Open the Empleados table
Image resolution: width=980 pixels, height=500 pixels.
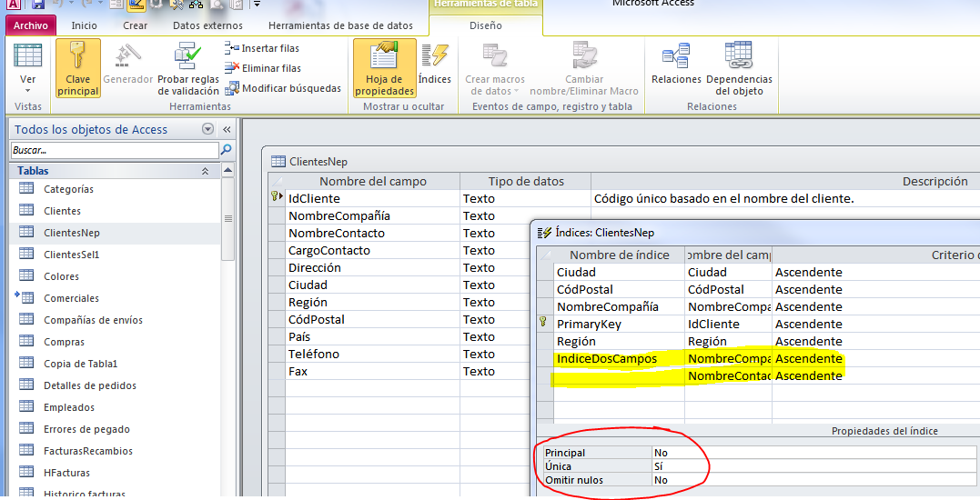tap(69, 407)
